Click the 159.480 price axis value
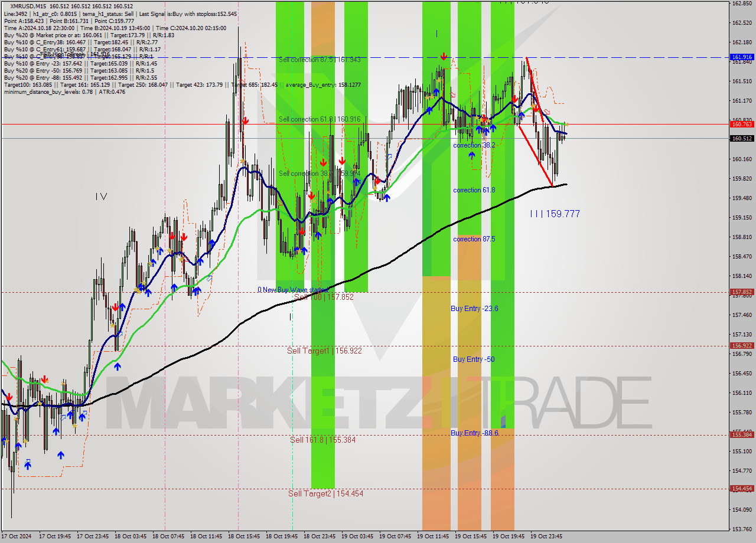756x543 pixels. pos(742,198)
